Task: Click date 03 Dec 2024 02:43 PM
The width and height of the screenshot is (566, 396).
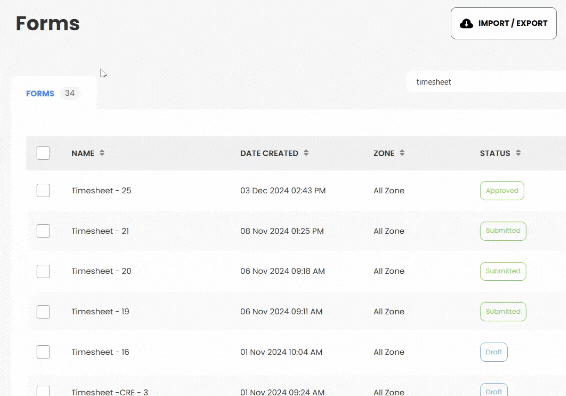Action: (x=283, y=191)
